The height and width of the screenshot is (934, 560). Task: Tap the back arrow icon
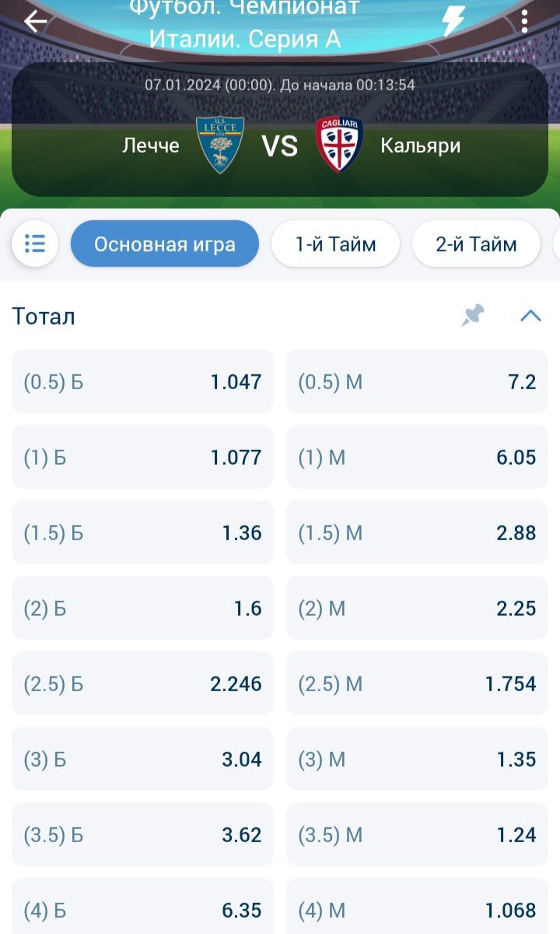(x=35, y=22)
